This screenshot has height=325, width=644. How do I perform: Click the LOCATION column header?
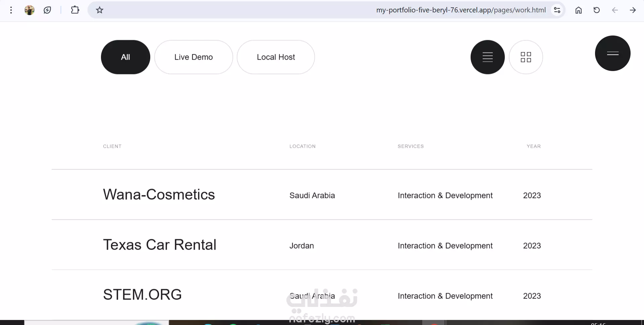click(x=303, y=146)
